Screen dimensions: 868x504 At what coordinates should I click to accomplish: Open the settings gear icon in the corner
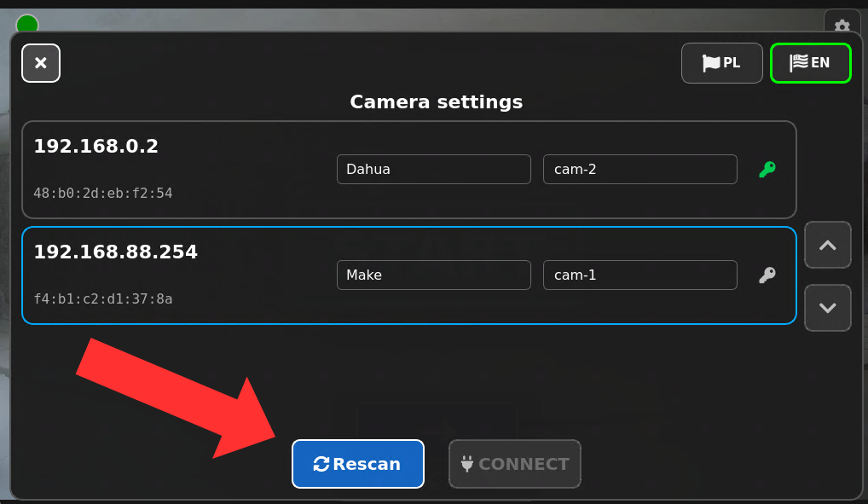click(842, 25)
